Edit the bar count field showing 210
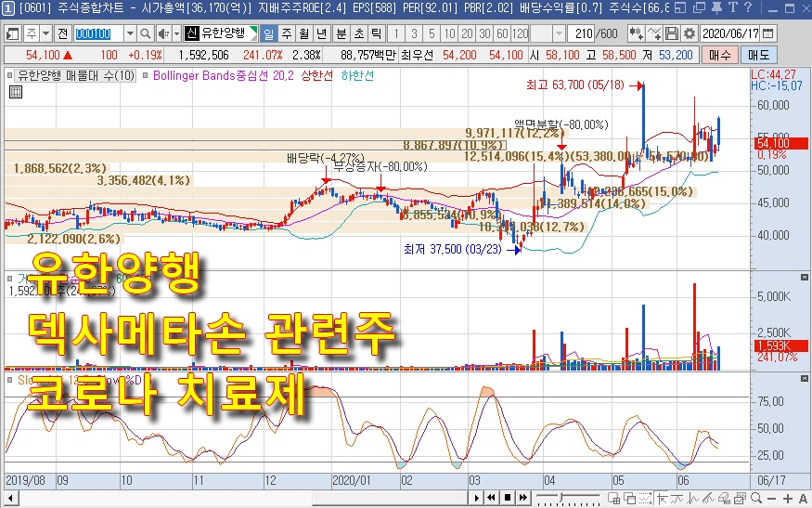 [x=582, y=33]
